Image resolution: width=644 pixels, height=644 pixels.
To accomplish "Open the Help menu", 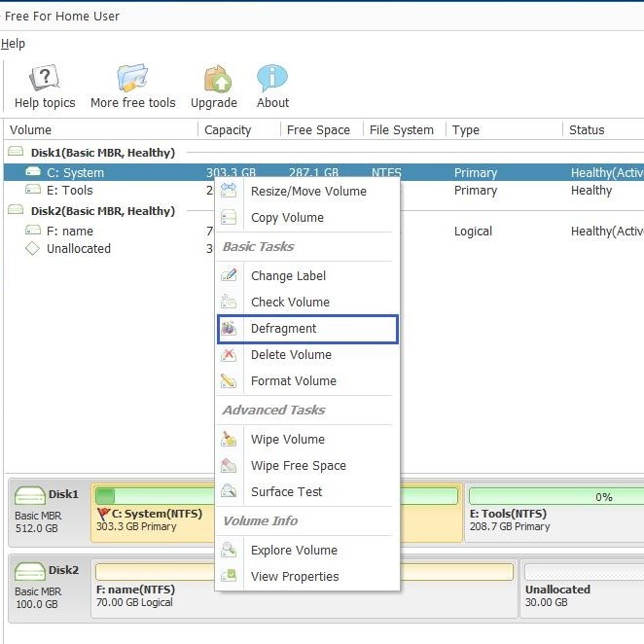I will (13, 44).
